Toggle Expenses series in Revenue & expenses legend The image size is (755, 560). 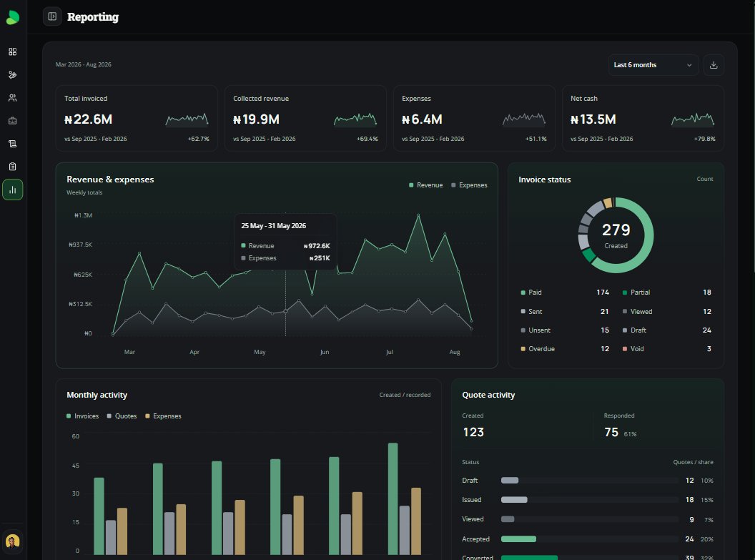pyautogui.click(x=469, y=185)
